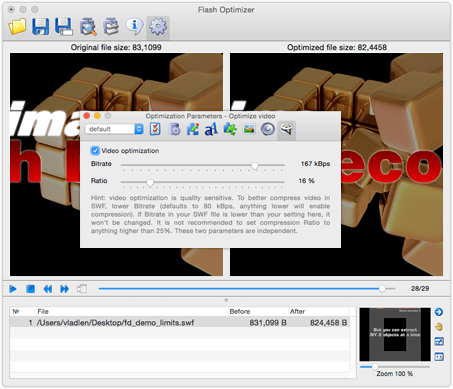Click the '16 %' ratio value
The height and width of the screenshot is (389, 453).
click(306, 181)
